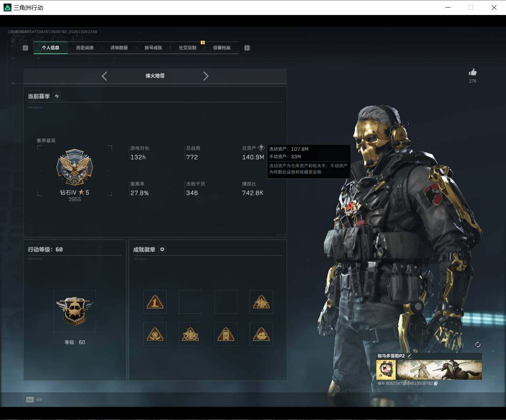Click the swap icon beside 当前赛季
506x420 pixels.
click(x=57, y=96)
